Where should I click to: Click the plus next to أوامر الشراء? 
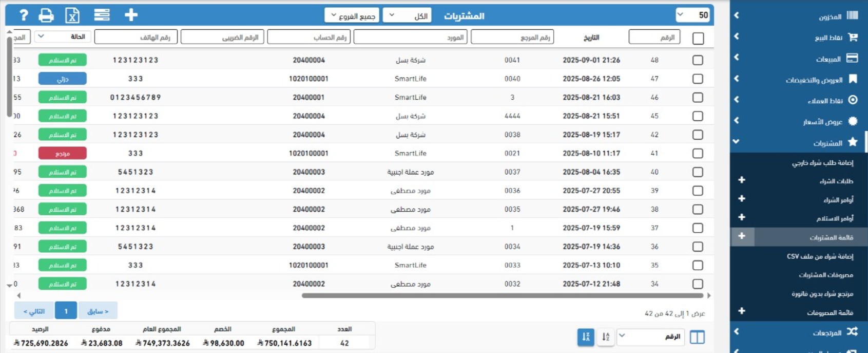pyautogui.click(x=741, y=199)
